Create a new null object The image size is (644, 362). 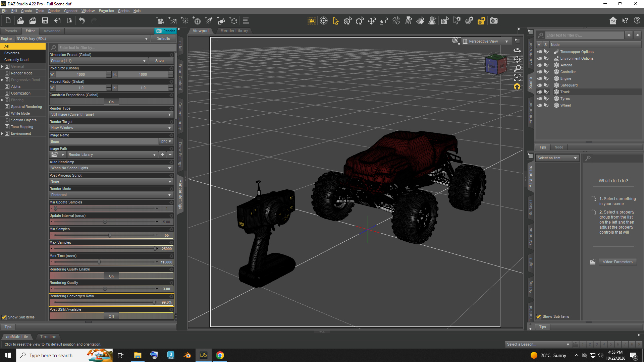coord(233,21)
